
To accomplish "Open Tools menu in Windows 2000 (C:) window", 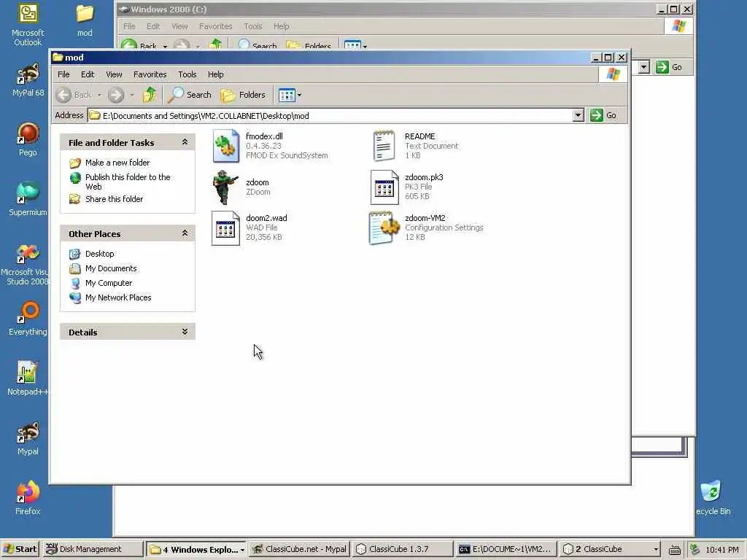I will (x=253, y=26).
